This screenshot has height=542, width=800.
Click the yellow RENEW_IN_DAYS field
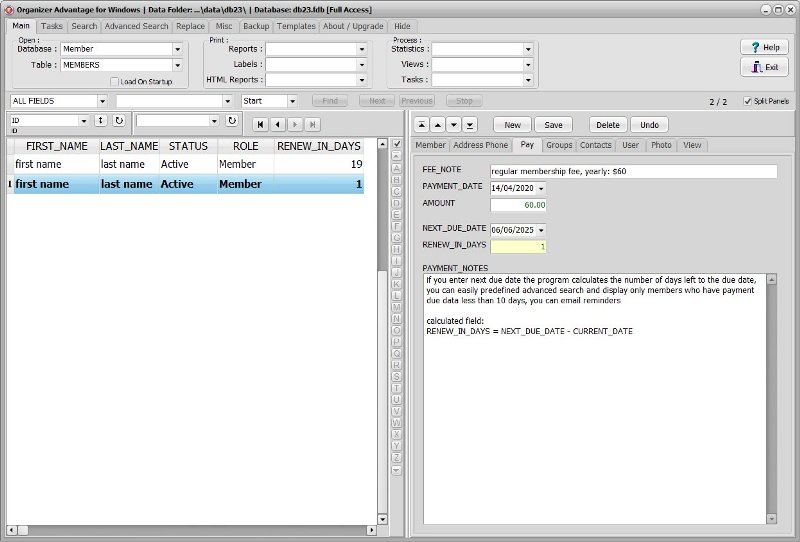point(518,247)
